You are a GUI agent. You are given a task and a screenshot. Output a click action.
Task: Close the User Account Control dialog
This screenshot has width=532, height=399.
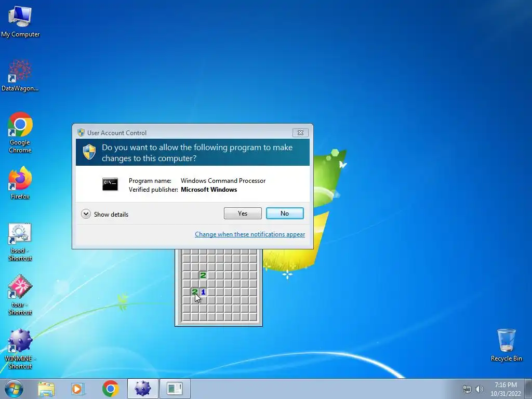300,132
